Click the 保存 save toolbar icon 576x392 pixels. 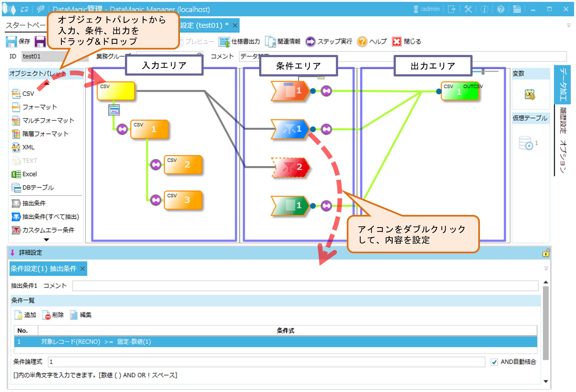11,42
